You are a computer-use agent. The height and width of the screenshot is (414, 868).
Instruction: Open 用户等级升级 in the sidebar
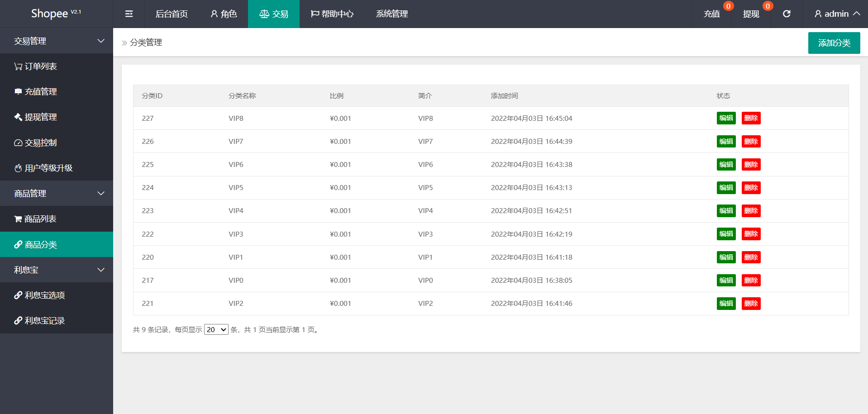(x=57, y=168)
